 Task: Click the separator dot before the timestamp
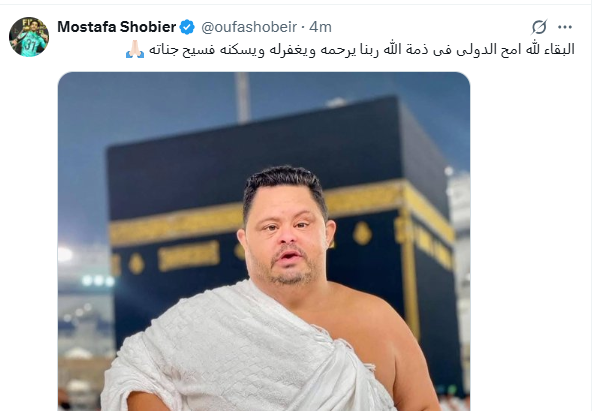[303, 27]
